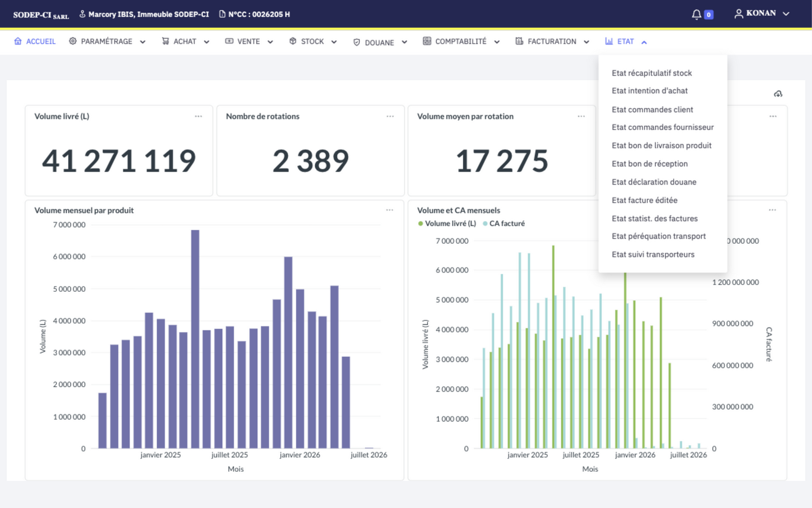
Task: Click the 41 271 119 volume value
Action: coord(119,161)
